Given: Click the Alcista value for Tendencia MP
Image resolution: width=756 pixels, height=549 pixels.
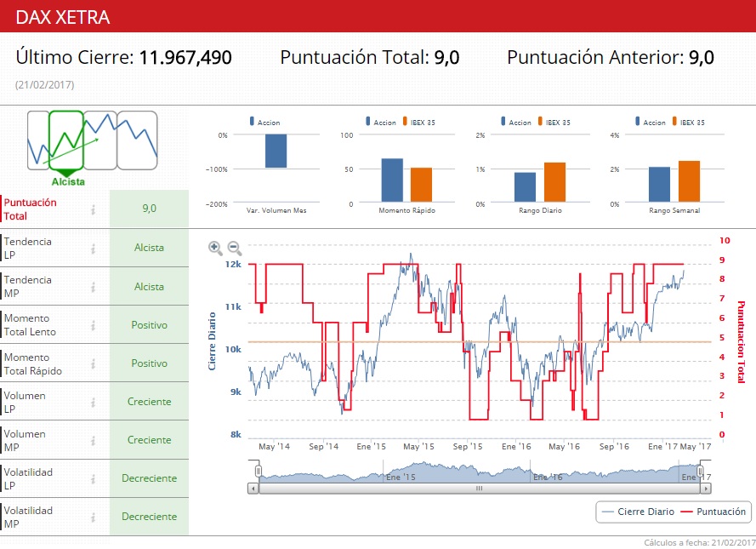Looking at the screenshot, I should click(149, 287).
